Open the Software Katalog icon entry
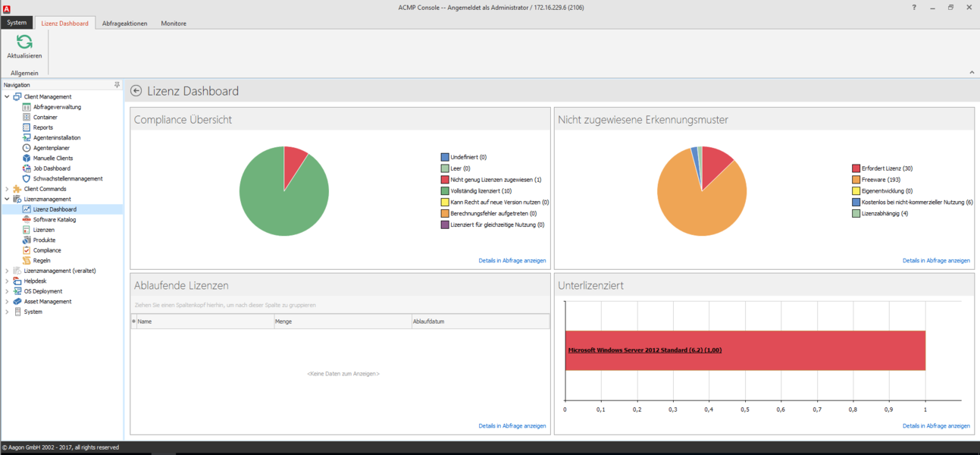 tap(27, 220)
